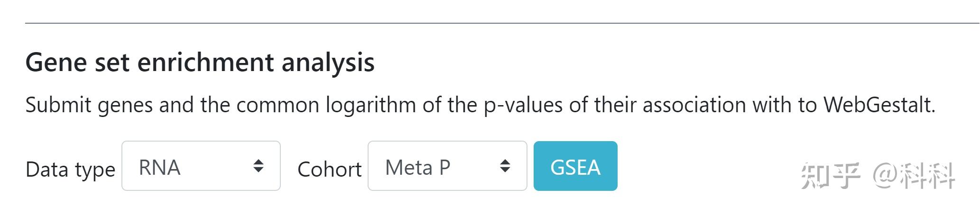
Task: Click the 知乎 watermark logo
Action: point(830,176)
